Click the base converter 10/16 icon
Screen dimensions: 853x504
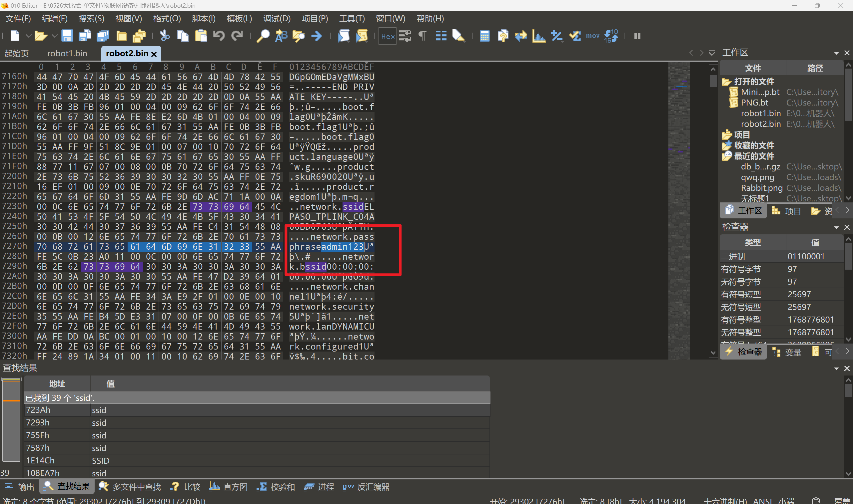pos(611,36)
